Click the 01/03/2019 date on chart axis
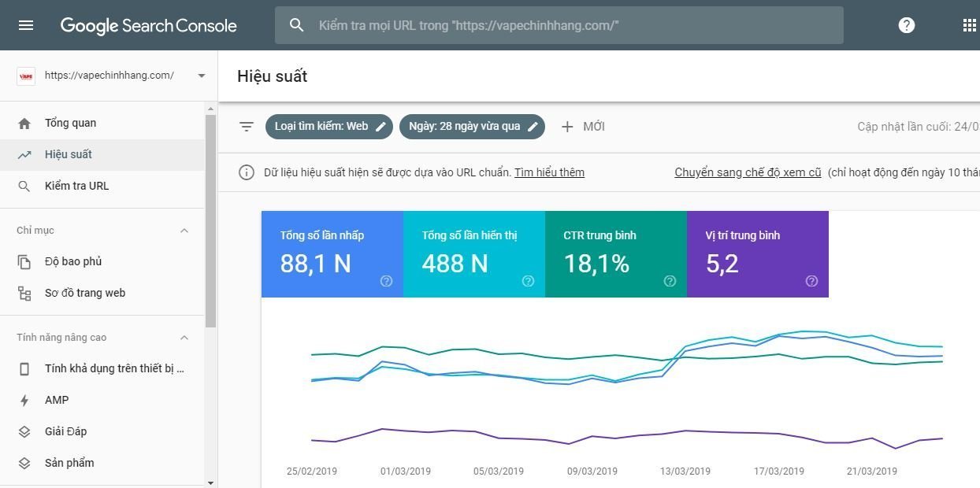Viewport: 980px width, 488px height. click(x=406, y=471)
